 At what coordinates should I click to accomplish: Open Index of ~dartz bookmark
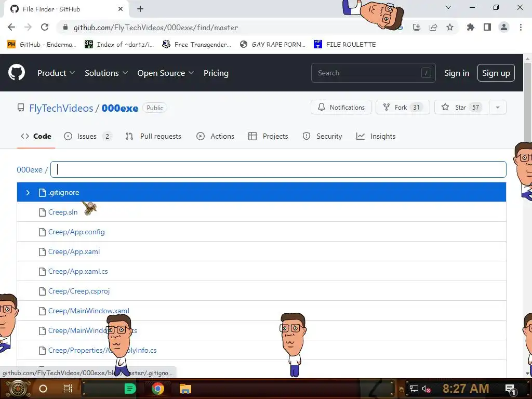(119, 45)
